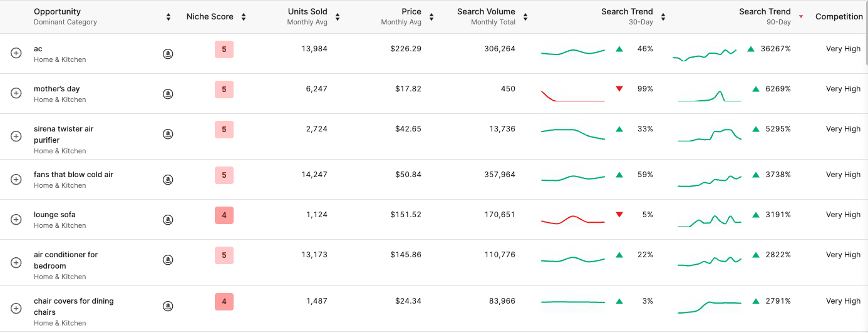The width and height of the screenshot is (868, 333).
Task: Click the 90-day sparkline for 'chair covers for dining chairs'
Action: pyautogui.click(x=710, y=307)
